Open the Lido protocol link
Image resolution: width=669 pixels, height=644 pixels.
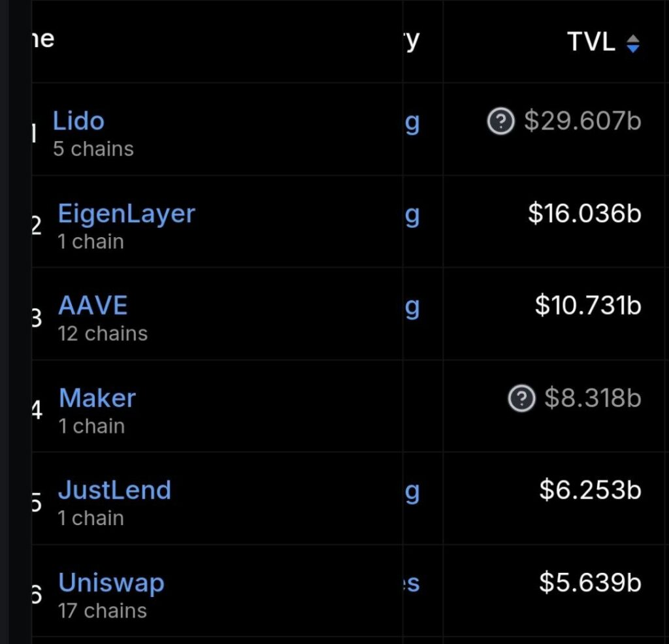(78, 121)
